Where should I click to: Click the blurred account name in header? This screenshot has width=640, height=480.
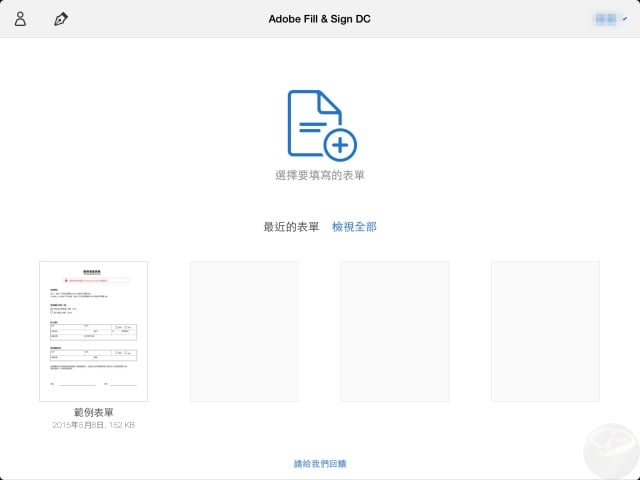[604, 19]
